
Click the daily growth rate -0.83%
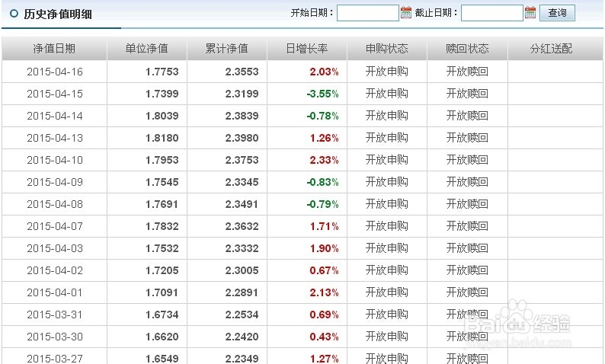coord(322,182)
